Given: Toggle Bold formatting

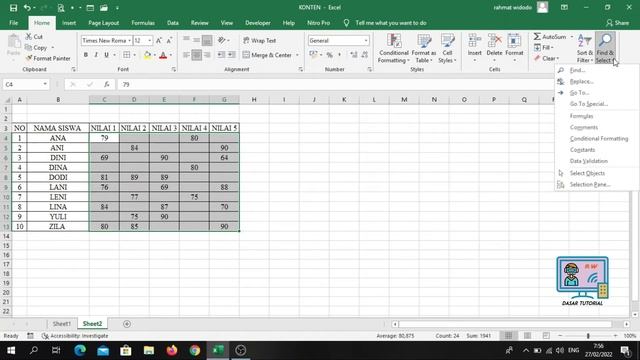Looking at the screenshot, I should tap(86, 55).
